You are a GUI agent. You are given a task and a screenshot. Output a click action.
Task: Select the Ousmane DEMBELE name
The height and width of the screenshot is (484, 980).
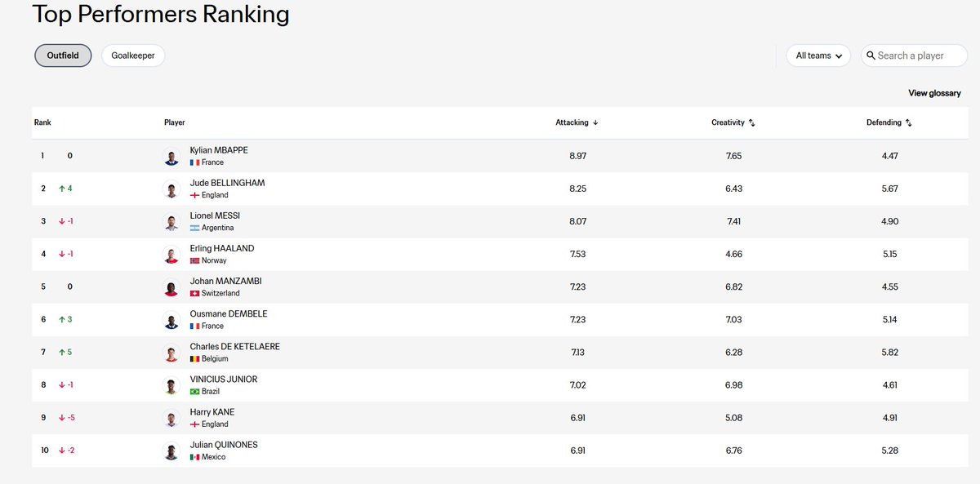click(229, 313)
